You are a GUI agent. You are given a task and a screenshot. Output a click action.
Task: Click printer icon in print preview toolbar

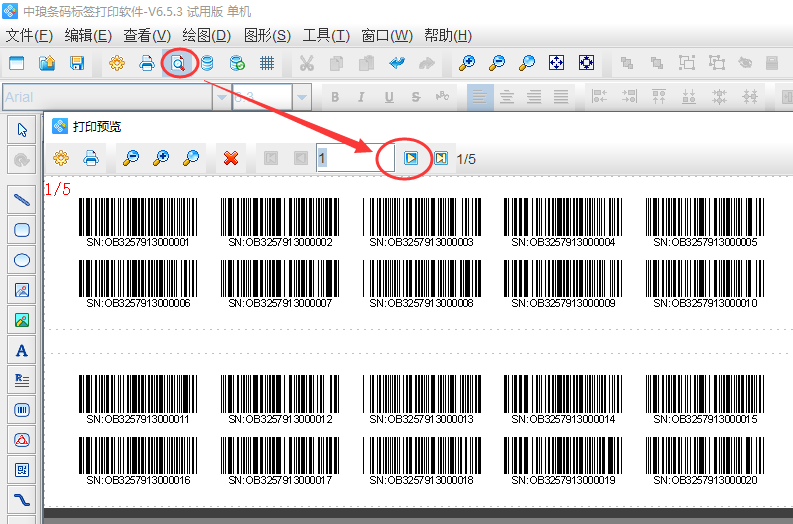click(x=91, y=158)
